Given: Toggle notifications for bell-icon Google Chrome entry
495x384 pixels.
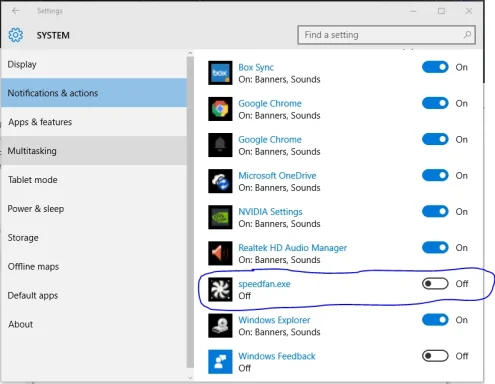Looking at the screenshot, I should [435, 139].
